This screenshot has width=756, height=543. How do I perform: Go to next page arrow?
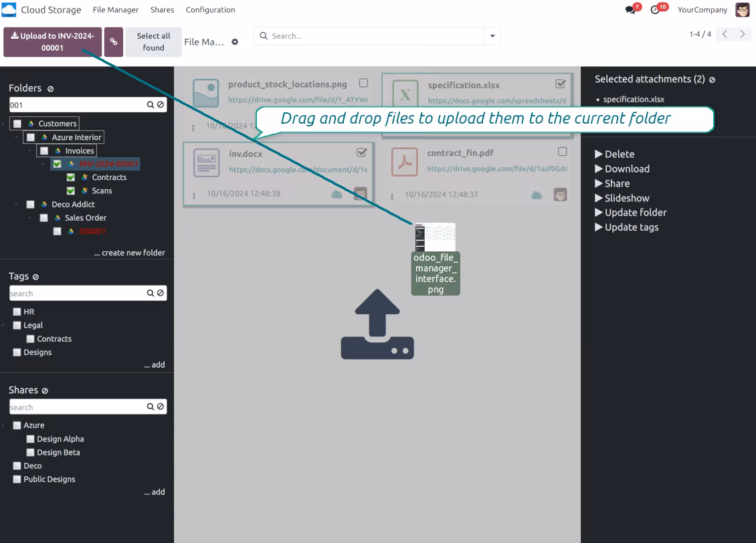[743, 34]
